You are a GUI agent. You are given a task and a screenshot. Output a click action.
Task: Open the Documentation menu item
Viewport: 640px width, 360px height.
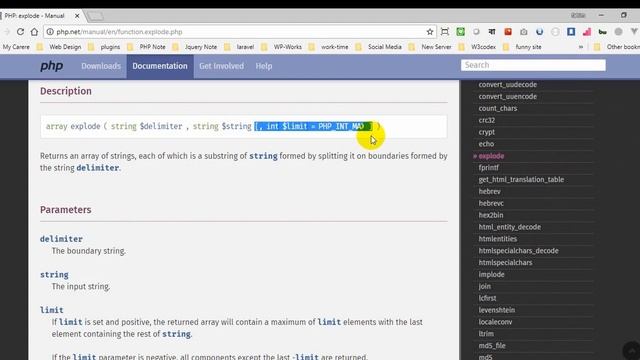tap(160, 66)
